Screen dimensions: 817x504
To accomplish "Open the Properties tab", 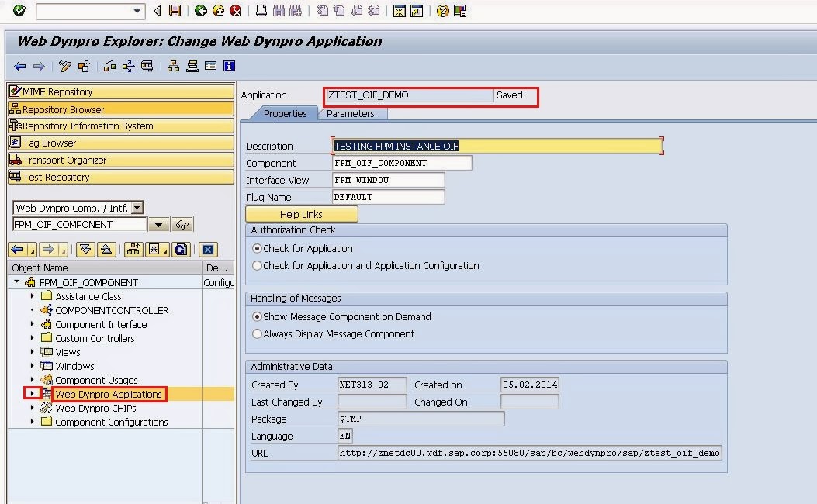I will (x=285, y=114).
